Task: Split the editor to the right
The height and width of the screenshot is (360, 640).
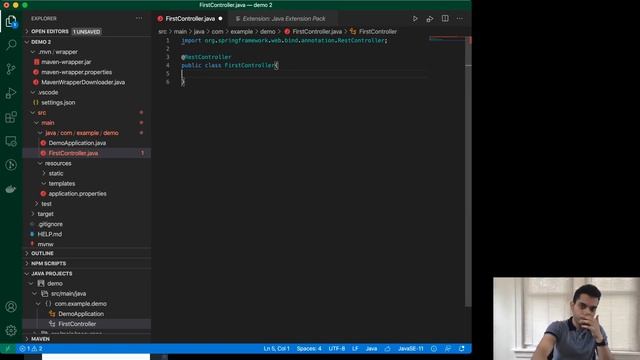Action: (445, 18)
